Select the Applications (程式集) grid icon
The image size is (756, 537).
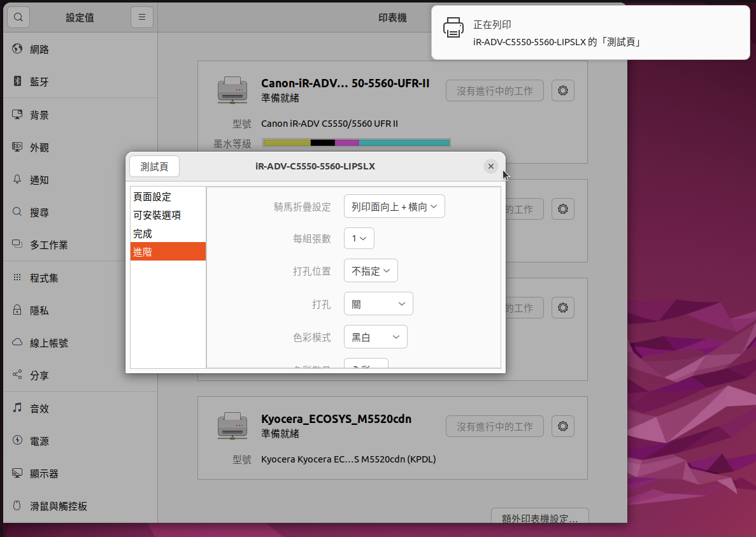pos(17,277)
